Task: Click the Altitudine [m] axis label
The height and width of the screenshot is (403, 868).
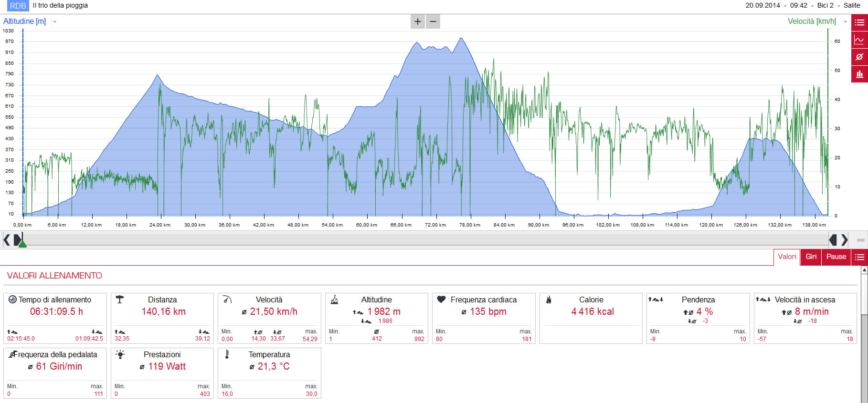Action: click(25, 21)
